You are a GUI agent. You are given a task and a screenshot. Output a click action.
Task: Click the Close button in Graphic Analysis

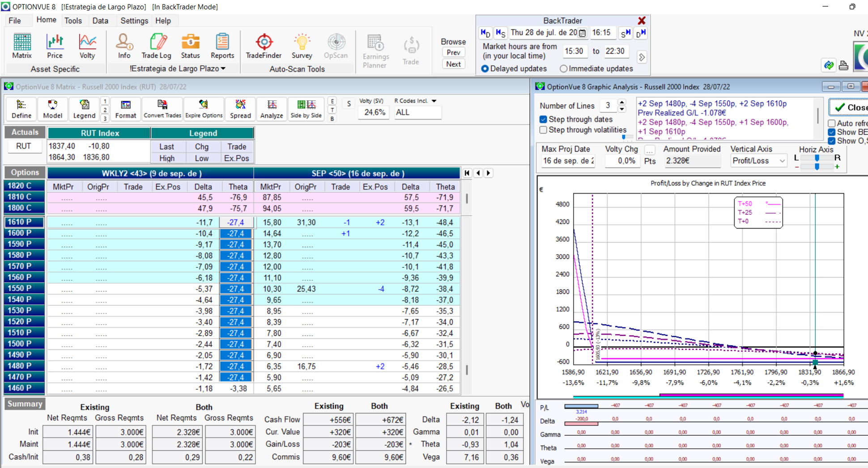849,107
